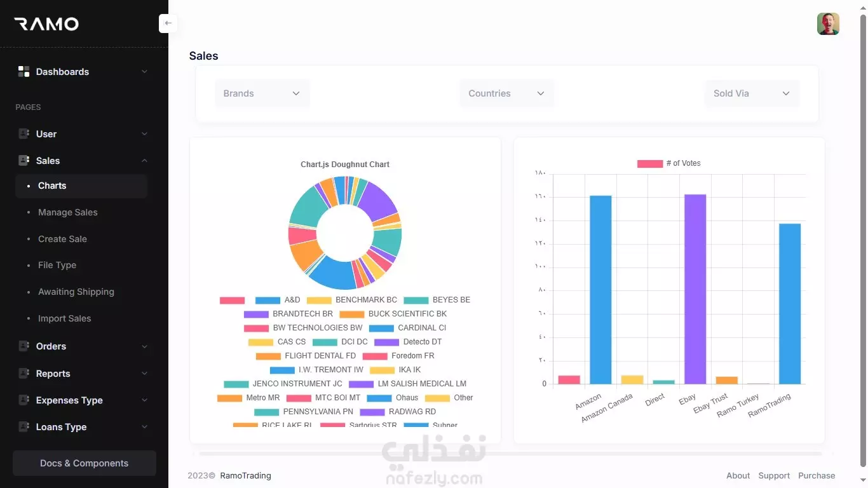Toggle the # of Votes legend
This screenshot has height=488, width=868.
[x=668, y=163]
